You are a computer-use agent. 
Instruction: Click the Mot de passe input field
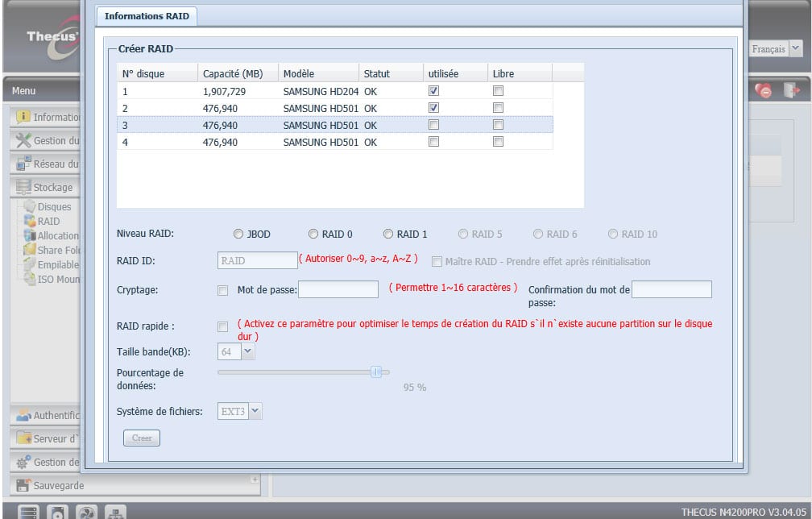tap(338, 289)
